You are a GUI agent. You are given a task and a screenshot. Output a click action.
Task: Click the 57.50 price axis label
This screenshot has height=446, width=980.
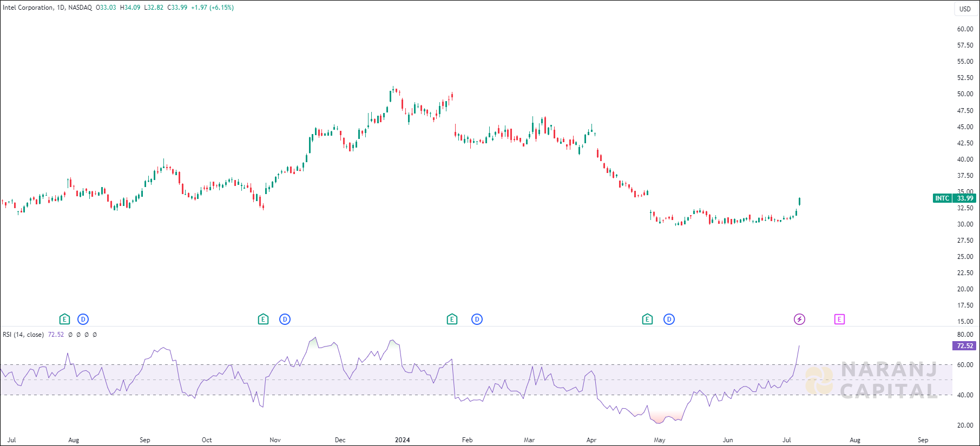click(x=965, y=45)
